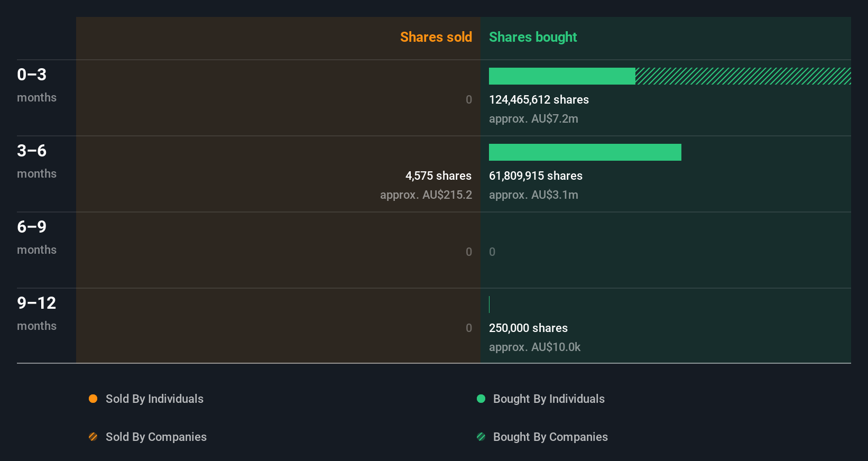Click the zero sold value in 9–12 months row
The image size is (868, 461).
pos(469,328)
